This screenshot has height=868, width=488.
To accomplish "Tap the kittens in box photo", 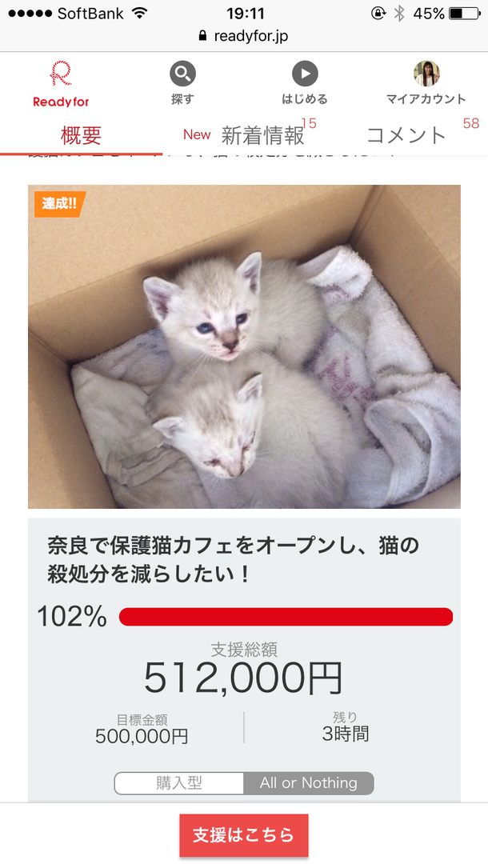I will pyautogui.click(x=244, y=346).
